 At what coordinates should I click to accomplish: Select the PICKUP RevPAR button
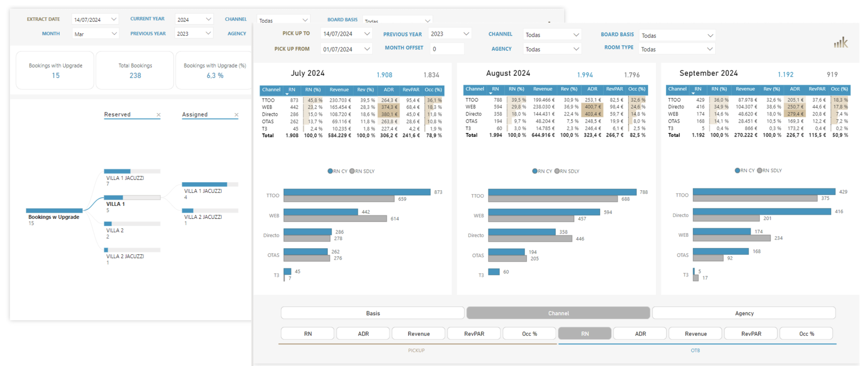[474, 333]
